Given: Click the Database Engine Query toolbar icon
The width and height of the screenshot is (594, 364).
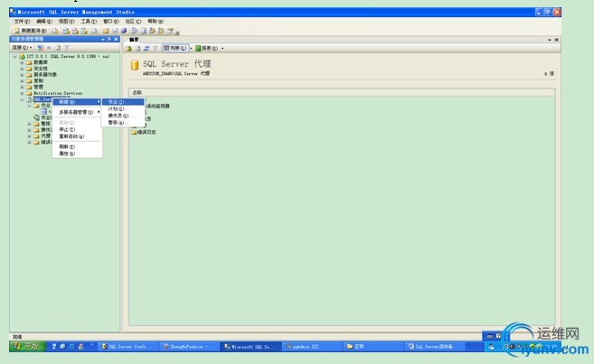Looking at the screenshot, I should [x=54, y=31].
